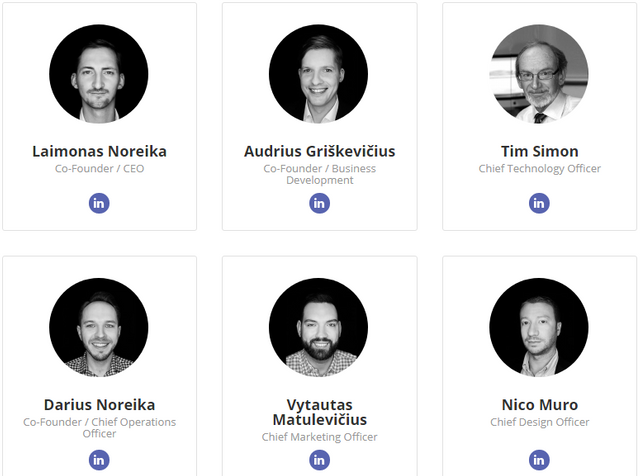Open Vytautas Matulevičius's LinkedIn icon
The width and height of the screenshot is (640, 476).
[319, 460]
